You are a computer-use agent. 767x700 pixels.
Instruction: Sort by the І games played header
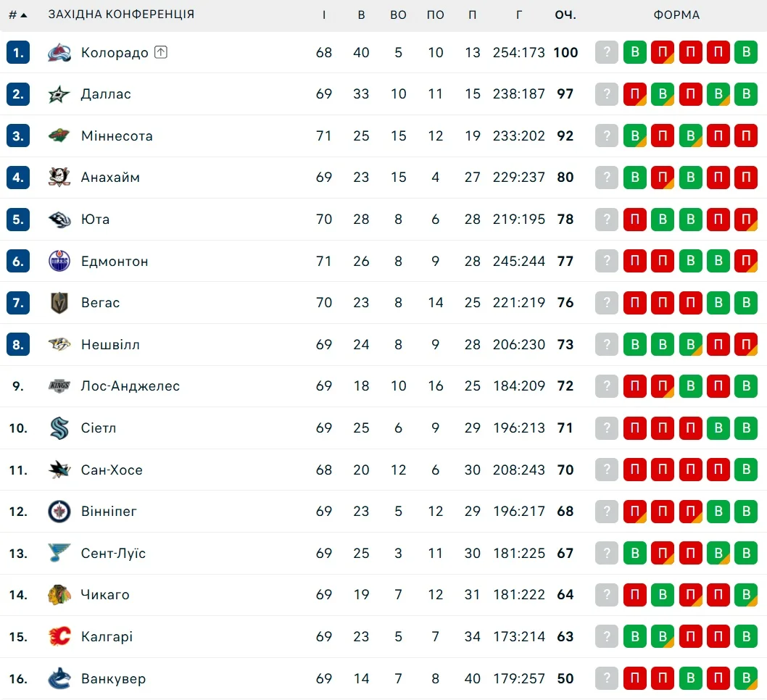tap(324, 14)
